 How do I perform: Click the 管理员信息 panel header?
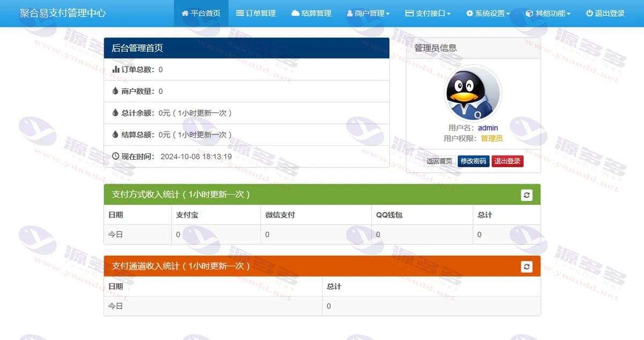473,48
